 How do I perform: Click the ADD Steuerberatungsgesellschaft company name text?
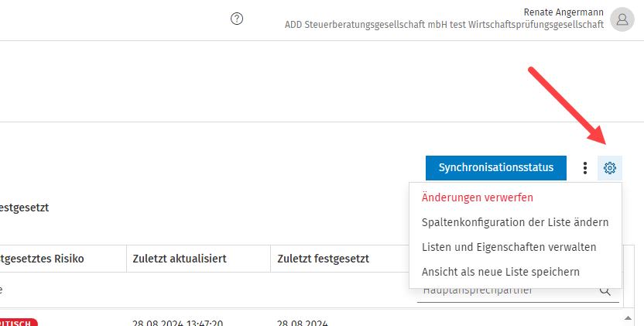click(444, 25)
